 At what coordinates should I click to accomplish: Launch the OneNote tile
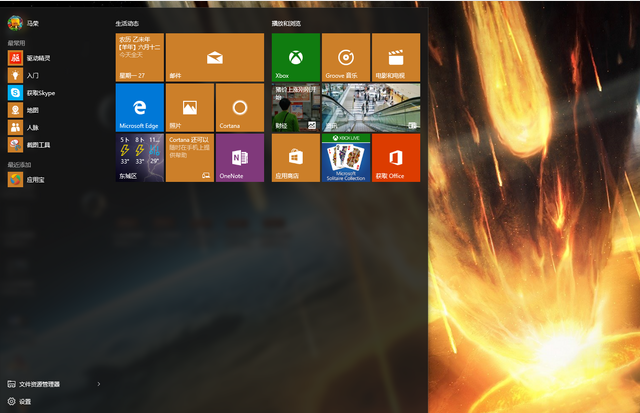point(240,158)
